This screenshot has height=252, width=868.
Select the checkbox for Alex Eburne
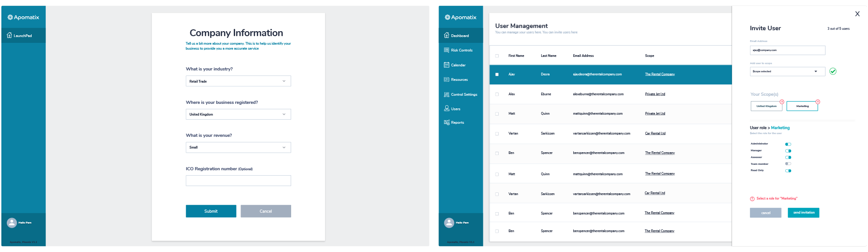[497, 94]
